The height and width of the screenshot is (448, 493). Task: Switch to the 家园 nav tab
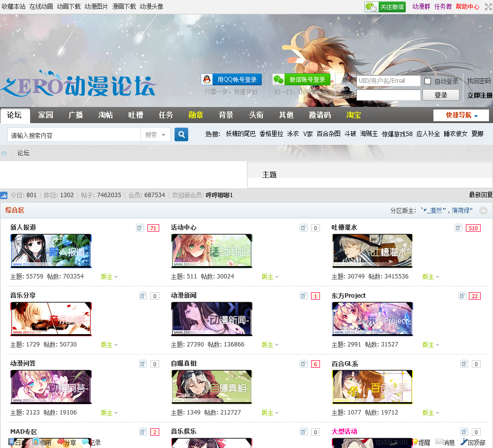(x=45, y=115)
